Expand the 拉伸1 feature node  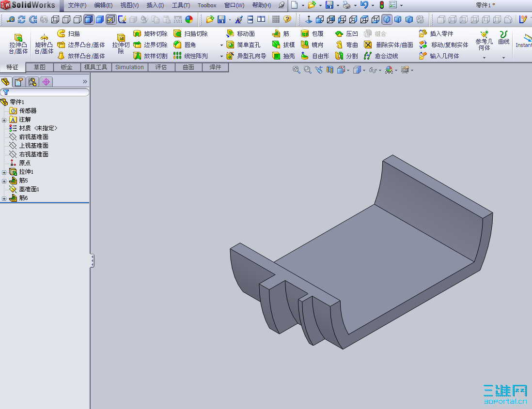click(x=4, y=172)
